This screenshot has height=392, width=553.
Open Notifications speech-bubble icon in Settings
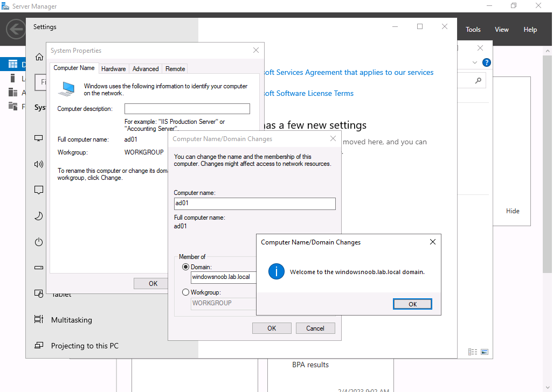[38, 190]
